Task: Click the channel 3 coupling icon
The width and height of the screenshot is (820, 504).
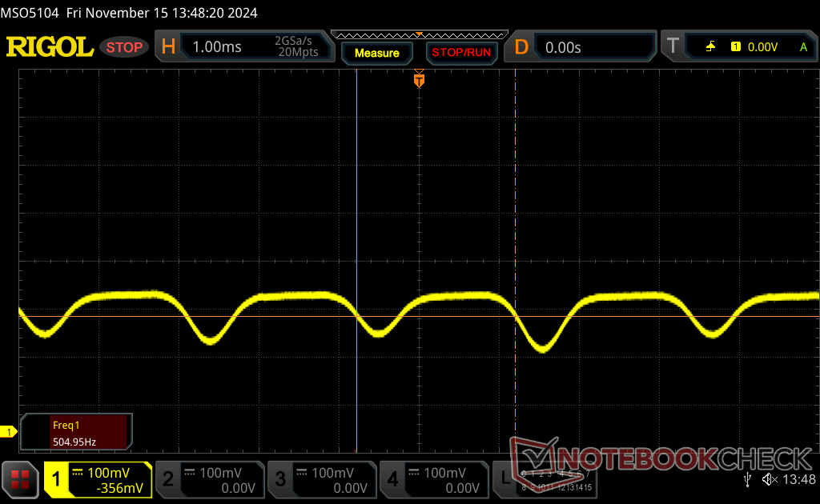Action: [302, 473]
